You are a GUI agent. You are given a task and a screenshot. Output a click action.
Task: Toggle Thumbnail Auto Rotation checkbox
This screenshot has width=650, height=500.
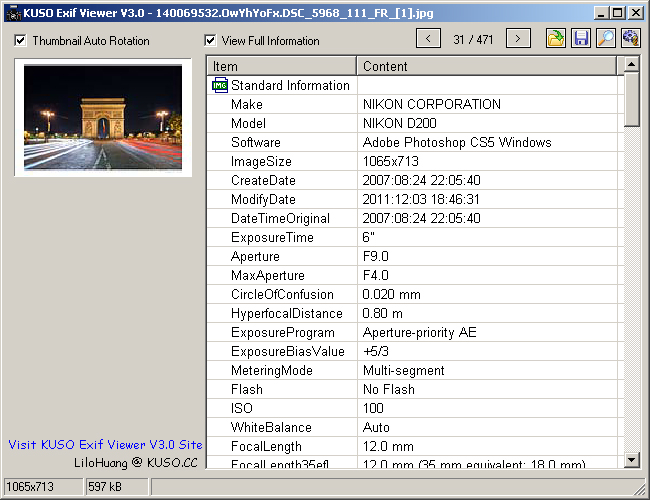click(x=21, y=41)
